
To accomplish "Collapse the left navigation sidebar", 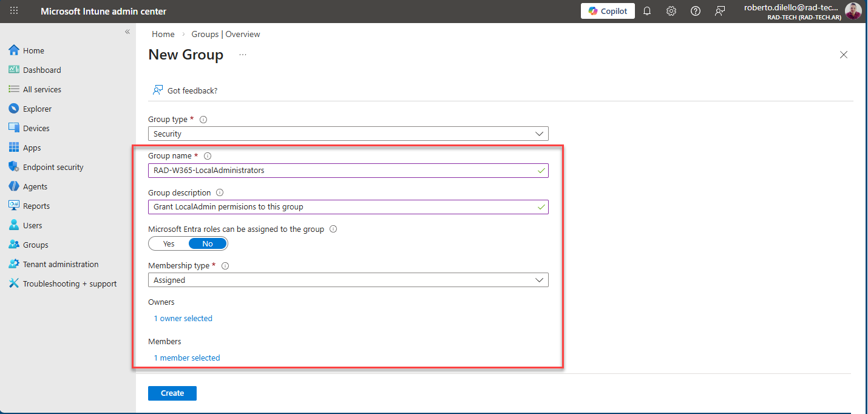I will pos(127,32).
